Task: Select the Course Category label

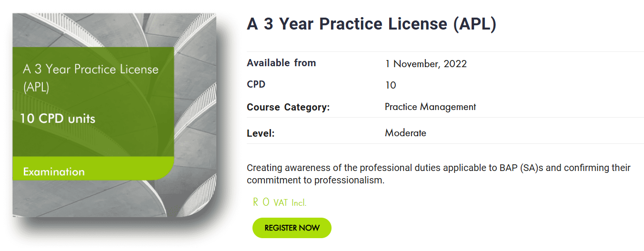Action: (x=288, y=107)
